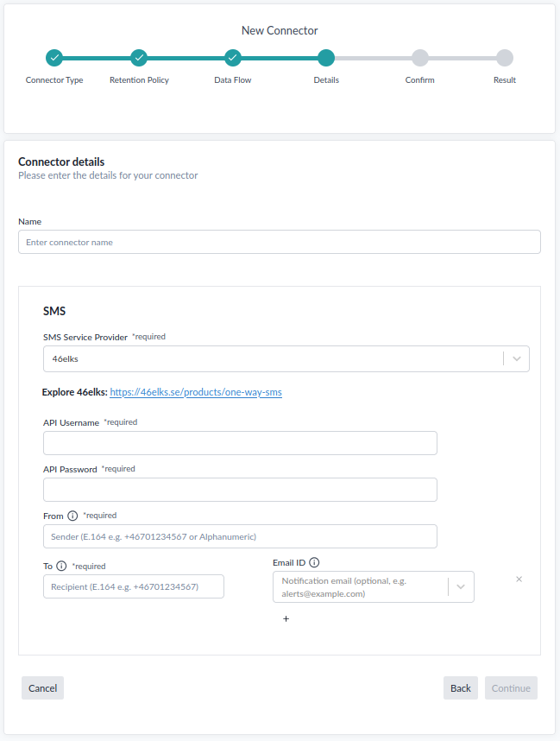Image resolution: width=560 pixels, height=741 pixels.
Task: Go back using the Back button
Action: click(460, 688)
